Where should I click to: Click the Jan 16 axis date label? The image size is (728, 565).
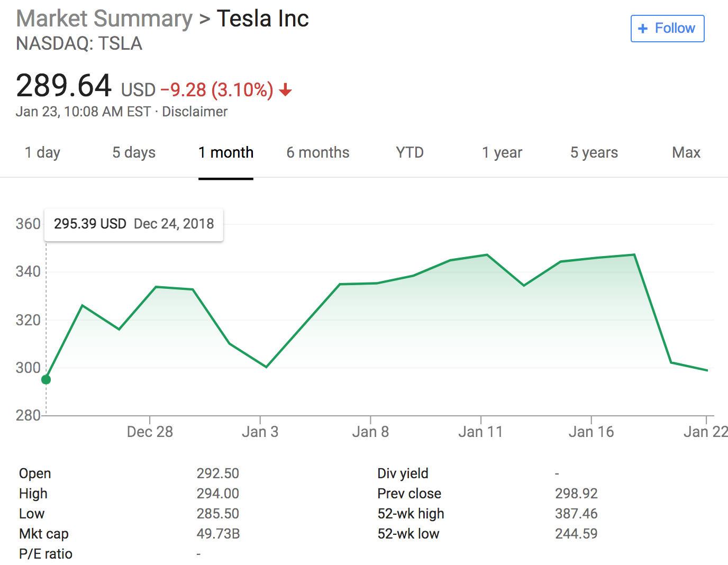tap(591, 432)
